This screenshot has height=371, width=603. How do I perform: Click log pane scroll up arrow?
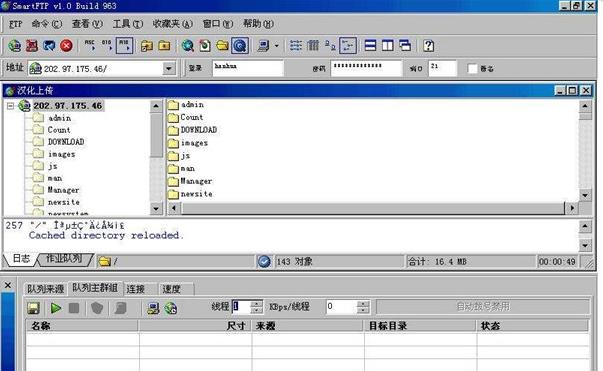click(x=585, y=227)
